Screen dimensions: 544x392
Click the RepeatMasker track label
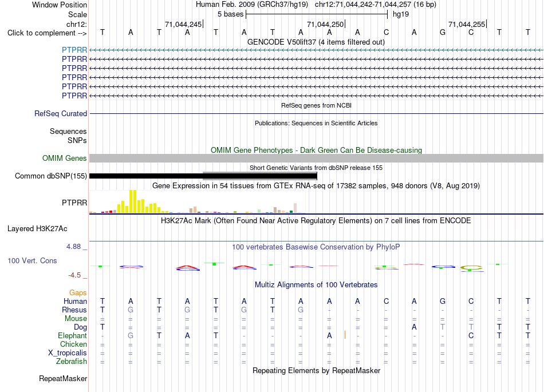pyautogui.click(x=63, y=378)
